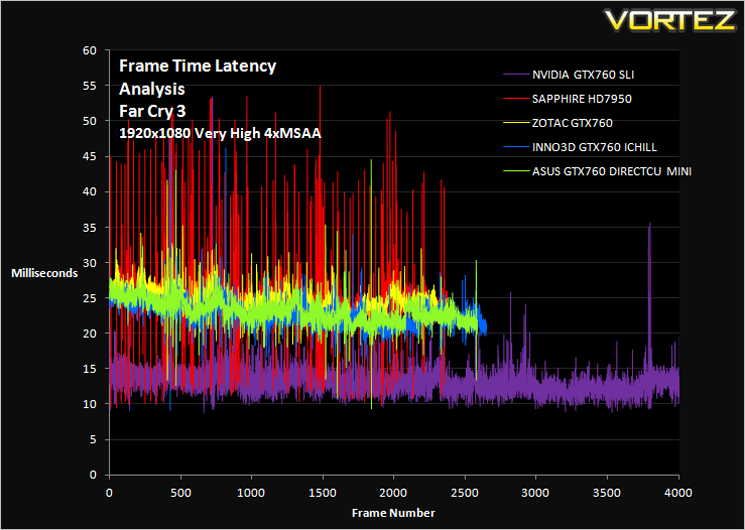Click the NVIDIA GTX760 SLI legend label
745x530 pixels.
(583, 75)
